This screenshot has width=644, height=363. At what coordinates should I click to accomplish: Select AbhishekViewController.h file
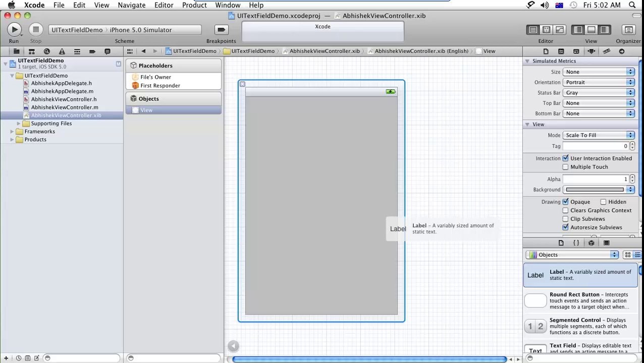[x=64, y=99]
